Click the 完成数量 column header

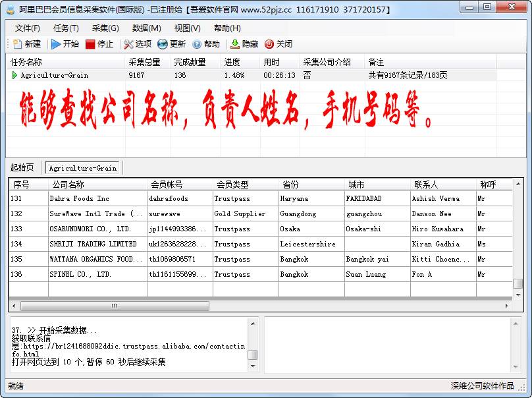[196, 62]
